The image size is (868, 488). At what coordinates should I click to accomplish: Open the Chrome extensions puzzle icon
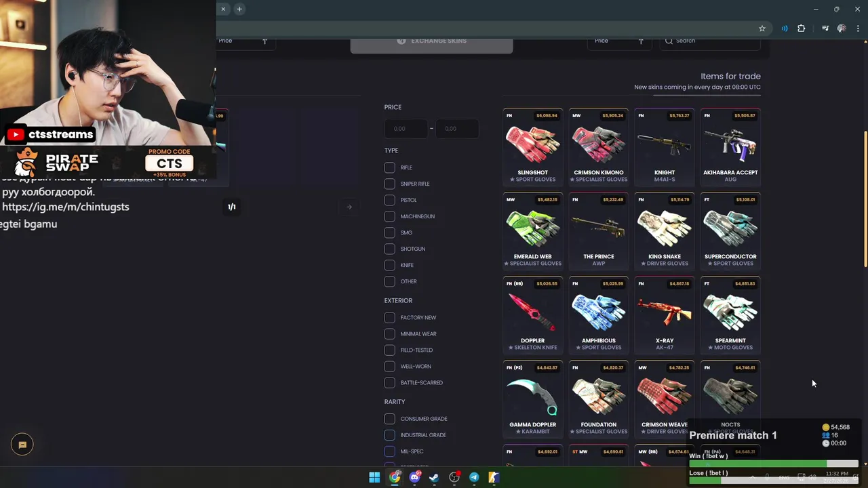(802, 28)
